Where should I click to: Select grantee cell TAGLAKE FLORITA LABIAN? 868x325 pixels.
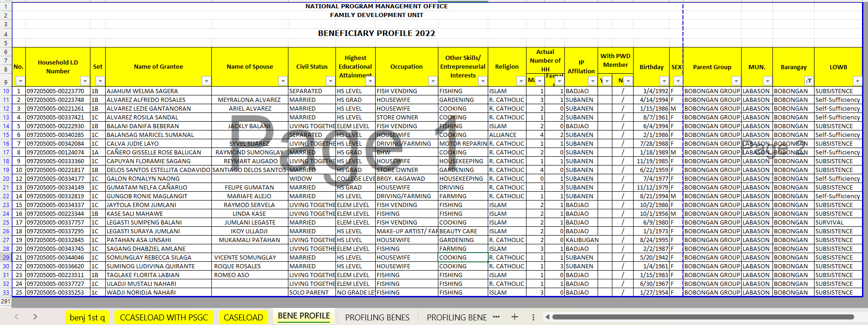158,275
